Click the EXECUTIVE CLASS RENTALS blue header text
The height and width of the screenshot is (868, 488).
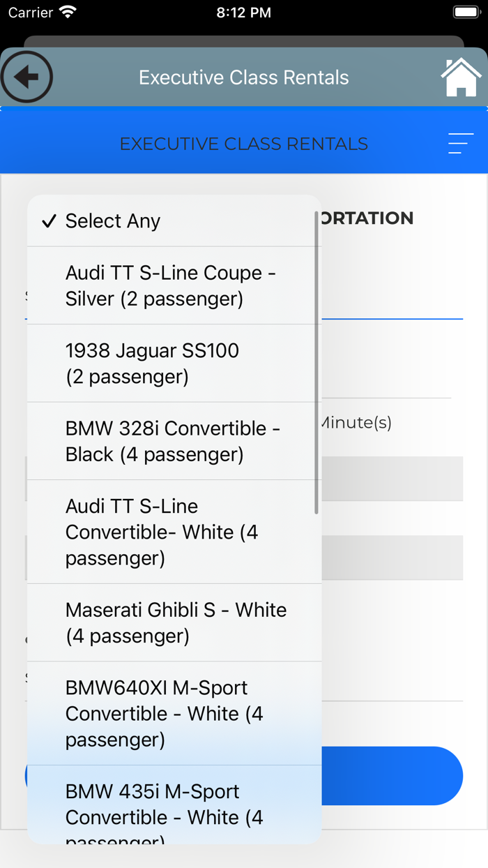coord(243,144)
